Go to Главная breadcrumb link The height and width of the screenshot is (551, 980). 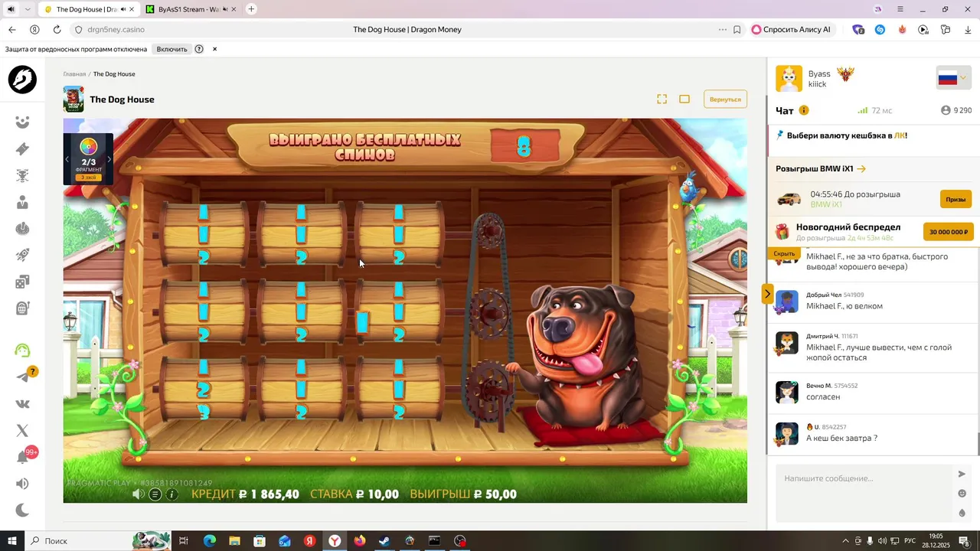pos(74,74)
